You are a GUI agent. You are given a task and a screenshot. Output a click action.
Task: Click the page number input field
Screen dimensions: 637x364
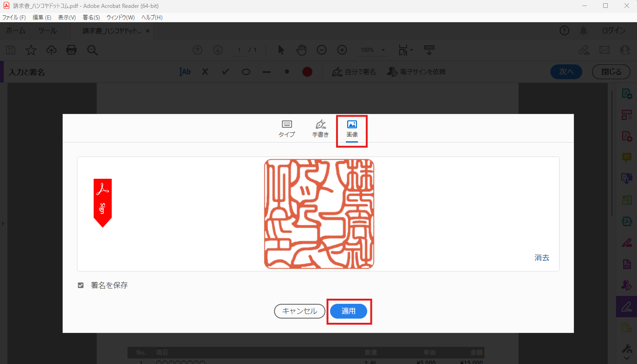[239, 50]
